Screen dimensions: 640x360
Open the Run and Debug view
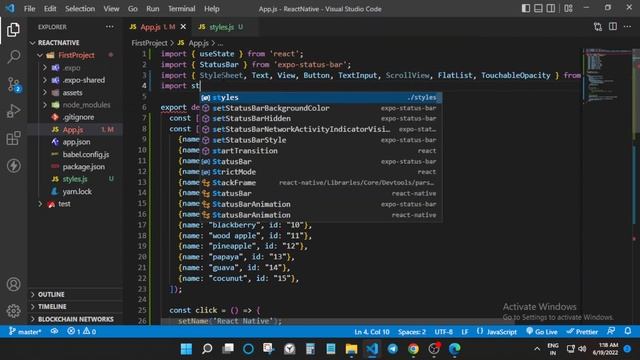click(x=13, y=111)
